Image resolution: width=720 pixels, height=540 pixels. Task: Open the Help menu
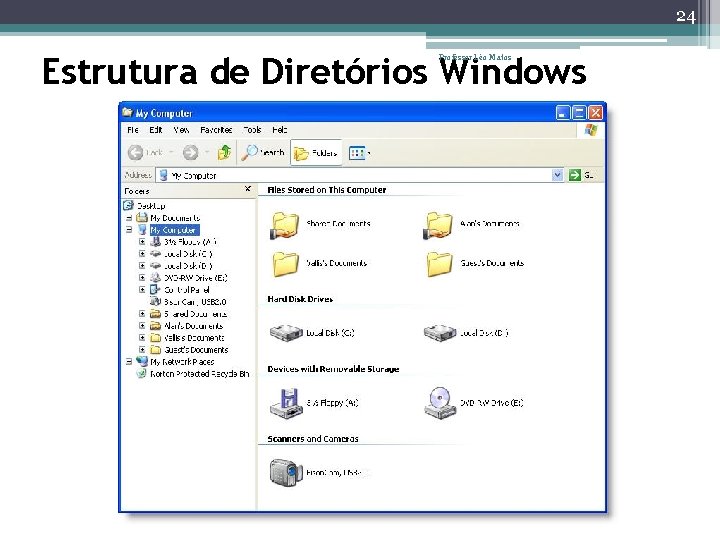click(x=280, y=130)
